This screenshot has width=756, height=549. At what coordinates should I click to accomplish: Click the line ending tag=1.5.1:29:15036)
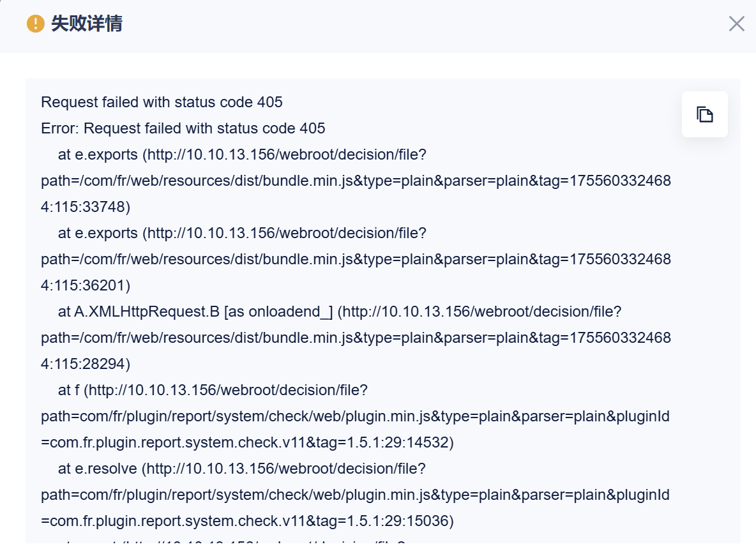[x=247, y=521]
